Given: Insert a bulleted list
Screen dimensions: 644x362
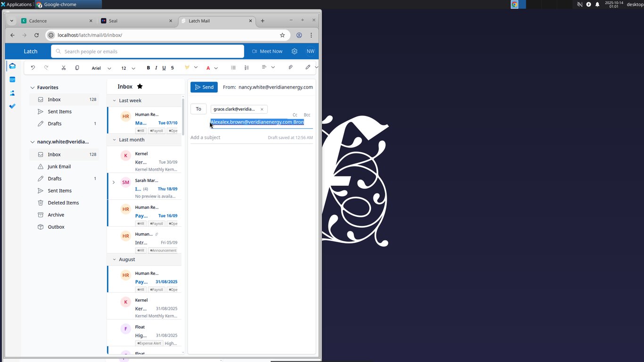Looking at the screenshot, I should coord(233,68).
